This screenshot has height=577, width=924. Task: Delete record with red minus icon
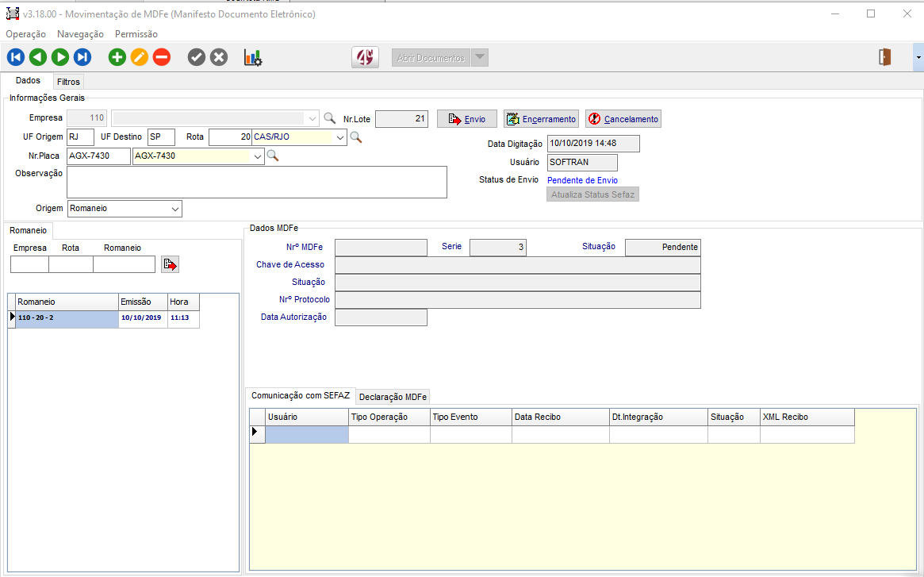coord(162,57)
